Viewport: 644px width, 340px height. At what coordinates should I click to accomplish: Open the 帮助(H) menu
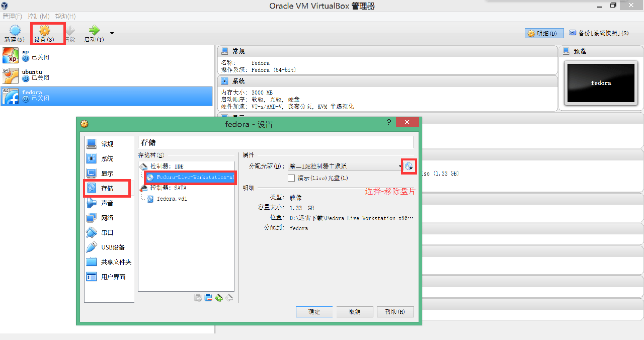pos(65,17)
